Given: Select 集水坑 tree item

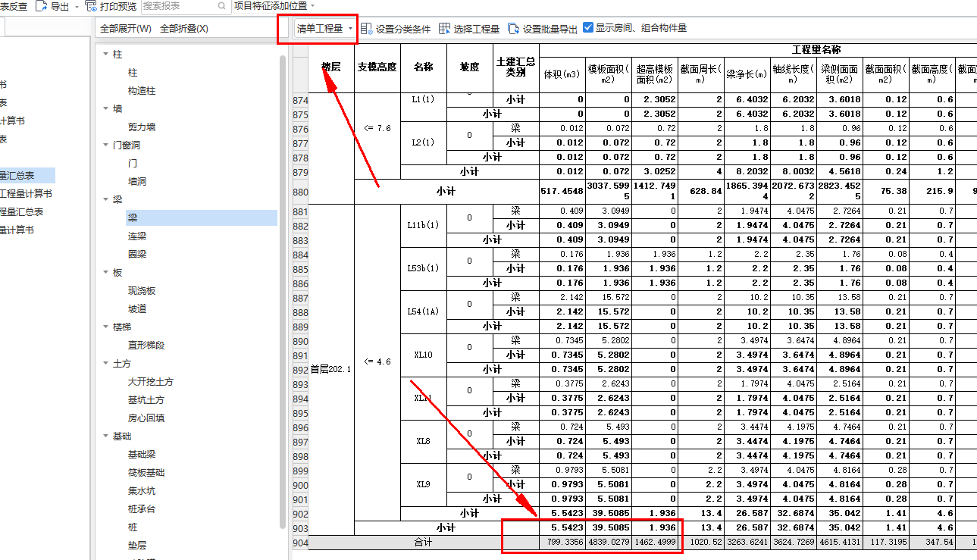Looking at the screenshot, I should 142,491.
